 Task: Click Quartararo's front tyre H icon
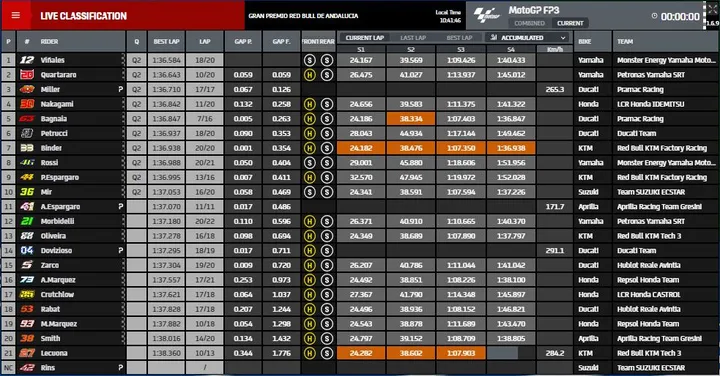pos(309,74)
